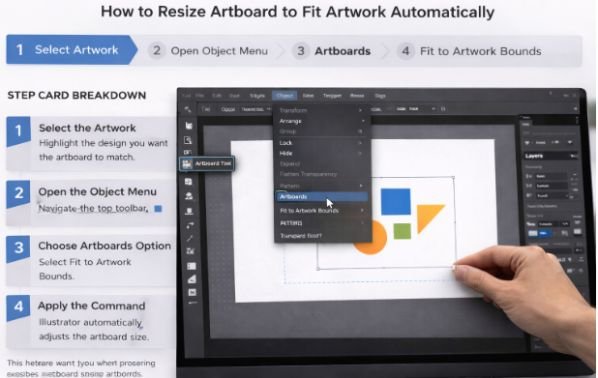Select the Artboard Tool in the toolbar
This screenshot has height=378, width=598.
coord(206,164)
